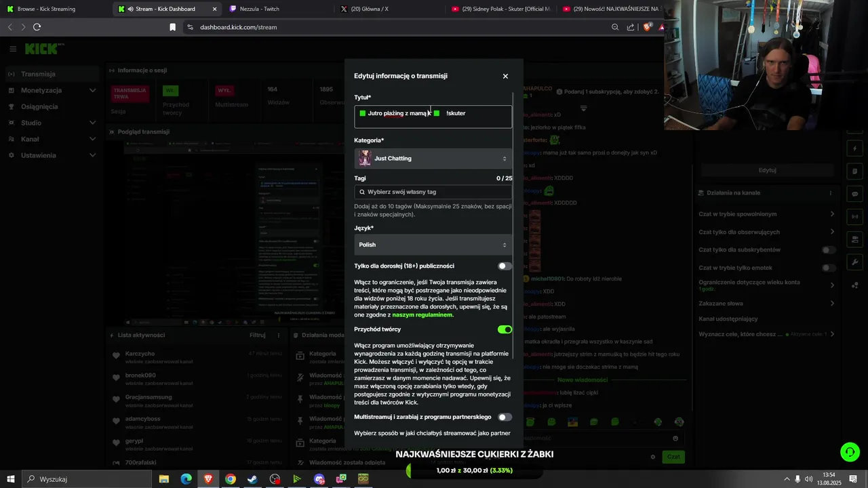
Task: Click the Edytuj button in the right panel
Action: point(767,170)
